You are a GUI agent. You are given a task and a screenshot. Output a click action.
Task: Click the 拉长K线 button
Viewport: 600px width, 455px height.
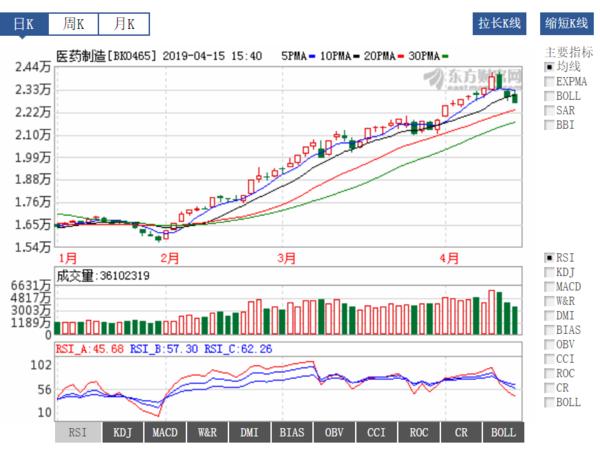tap(499, 24)
